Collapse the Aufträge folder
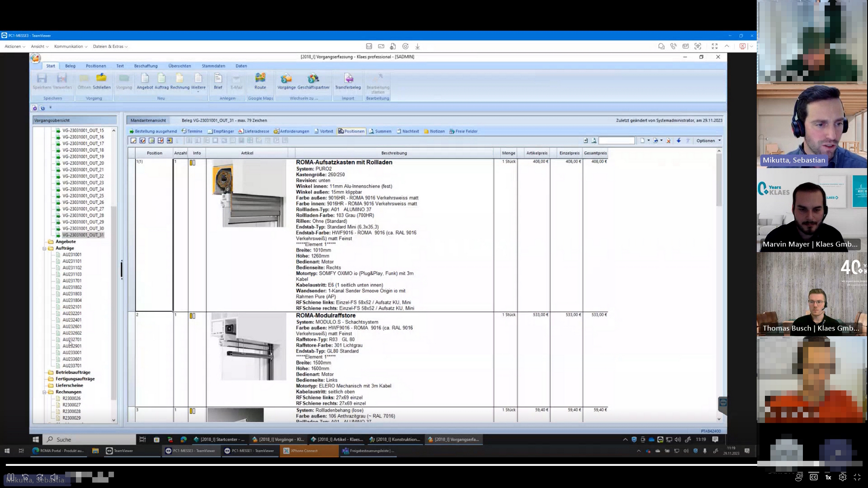The height and width of the screenshot is (488, 868). (44, 249)
